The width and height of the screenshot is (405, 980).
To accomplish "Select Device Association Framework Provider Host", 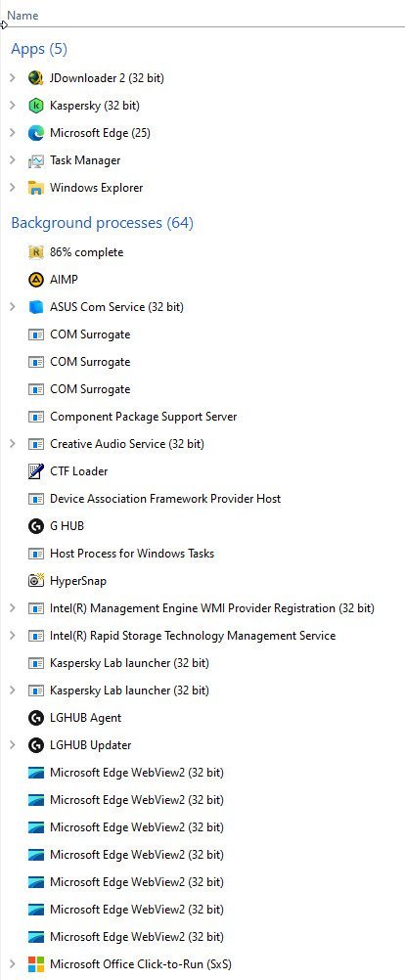I will [202, 499].
